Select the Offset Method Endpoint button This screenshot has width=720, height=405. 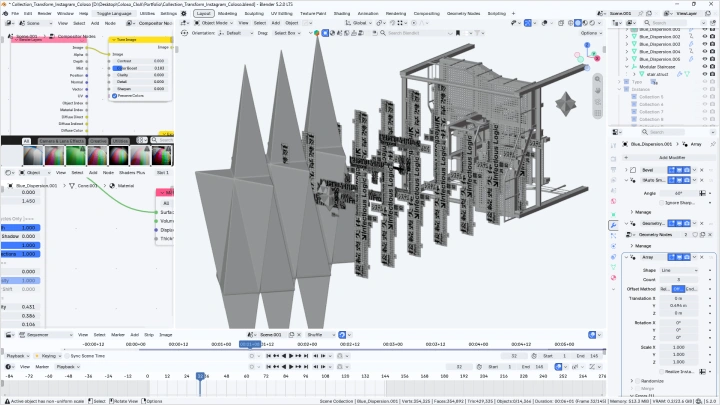692,289
